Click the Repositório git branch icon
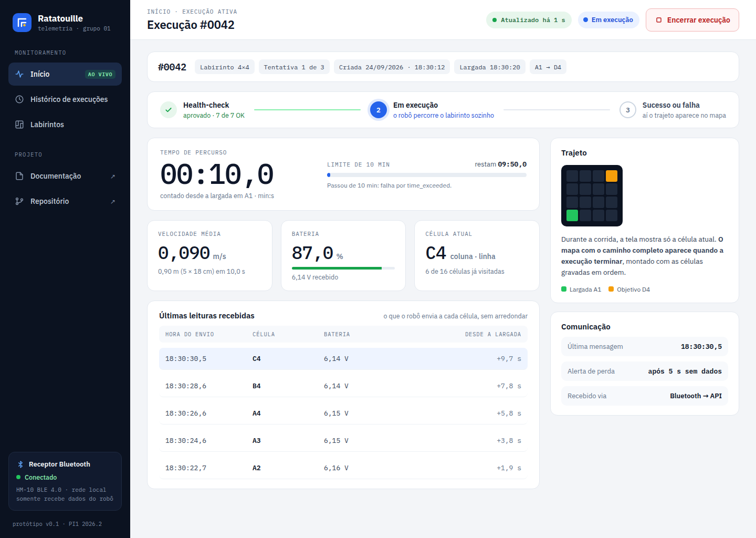 19,201
